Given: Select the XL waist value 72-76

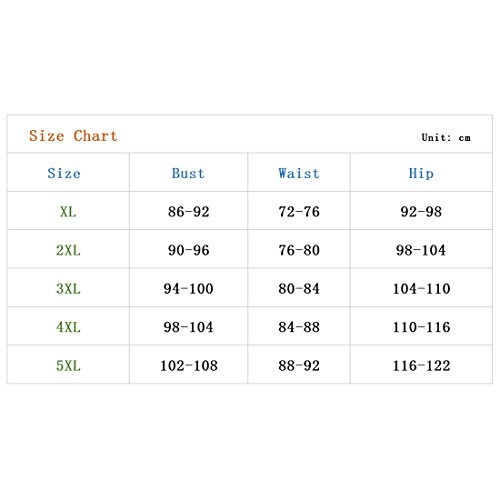Looking at the screenshot, I should point(299,212).
